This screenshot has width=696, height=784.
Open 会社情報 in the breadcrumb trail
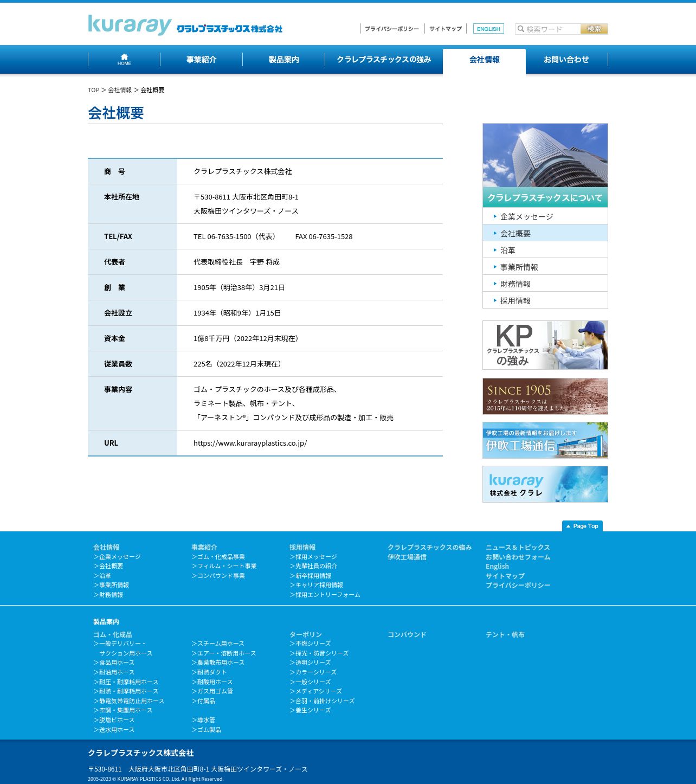120,90
